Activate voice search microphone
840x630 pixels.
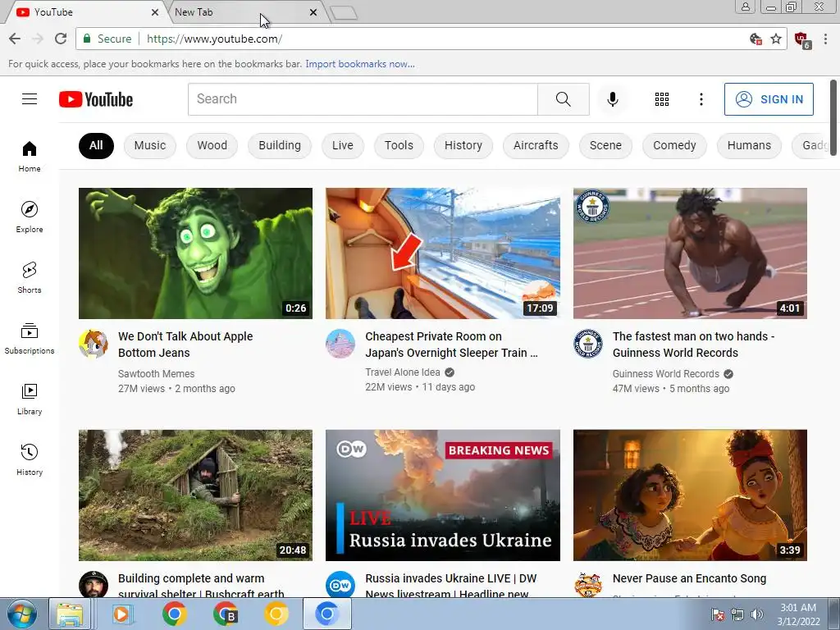[612, 99]
